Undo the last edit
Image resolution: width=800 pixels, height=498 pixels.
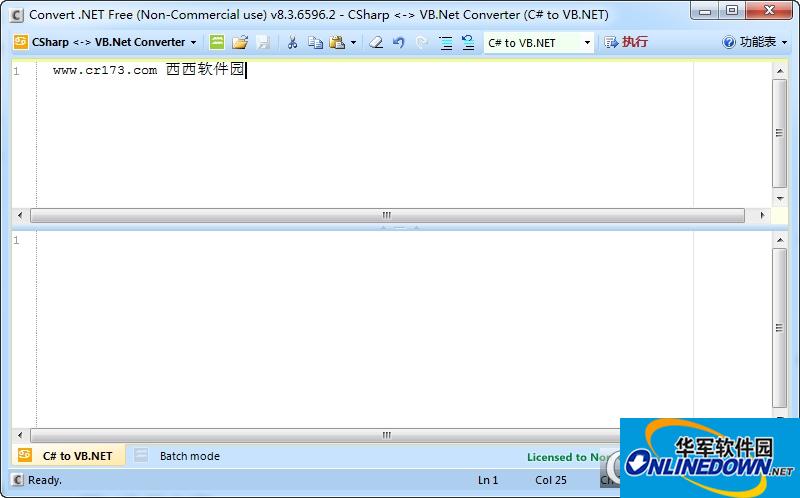399,42
